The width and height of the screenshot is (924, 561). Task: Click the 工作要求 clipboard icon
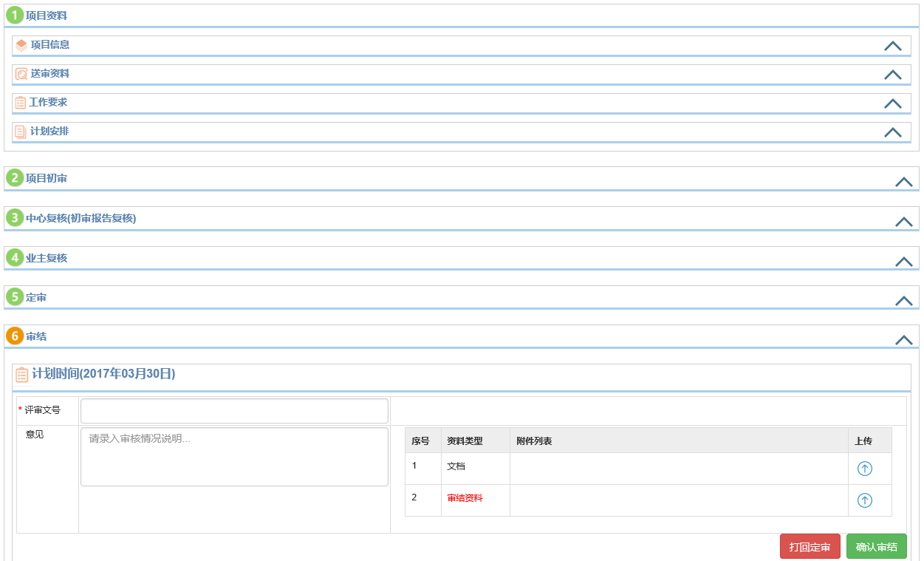click(21, 103)
